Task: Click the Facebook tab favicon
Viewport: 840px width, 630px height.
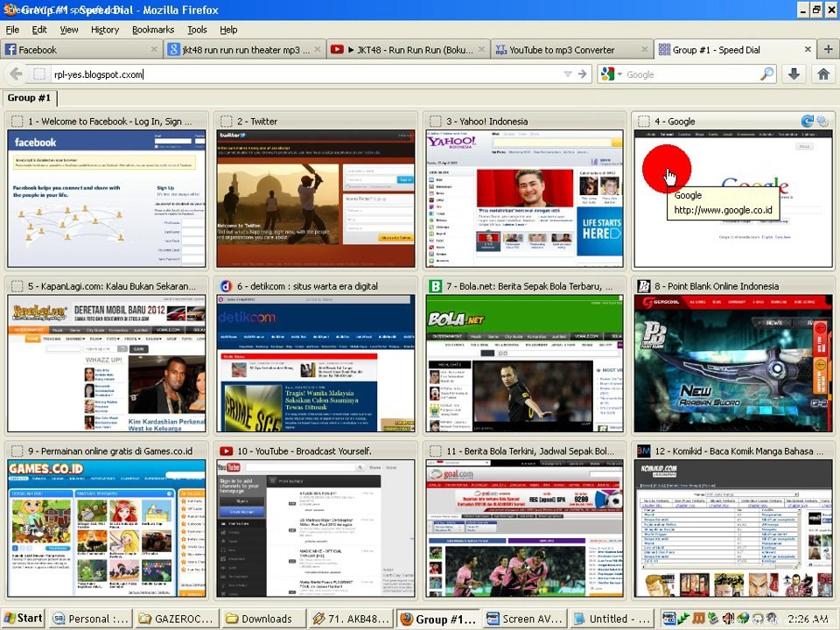Action: click(10, 50)
